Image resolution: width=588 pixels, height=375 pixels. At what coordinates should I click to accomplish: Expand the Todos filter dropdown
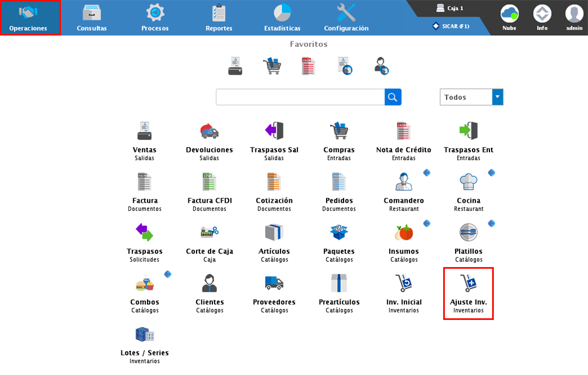(x=497, y=97)
